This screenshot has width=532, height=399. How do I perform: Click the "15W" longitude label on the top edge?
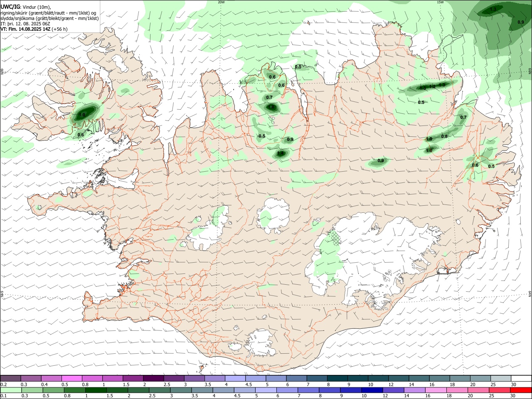(440, 2)
